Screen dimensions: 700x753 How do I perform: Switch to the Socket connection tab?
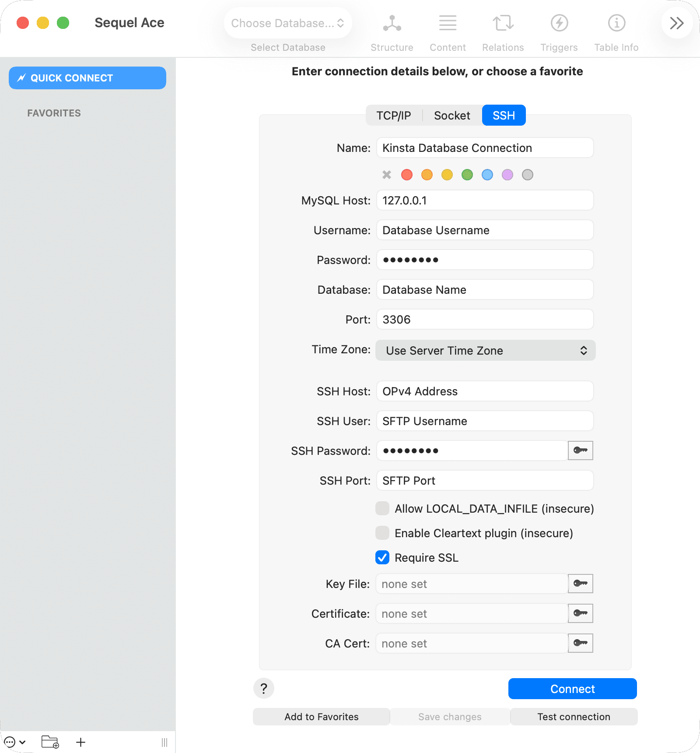[x=452, y=116]
